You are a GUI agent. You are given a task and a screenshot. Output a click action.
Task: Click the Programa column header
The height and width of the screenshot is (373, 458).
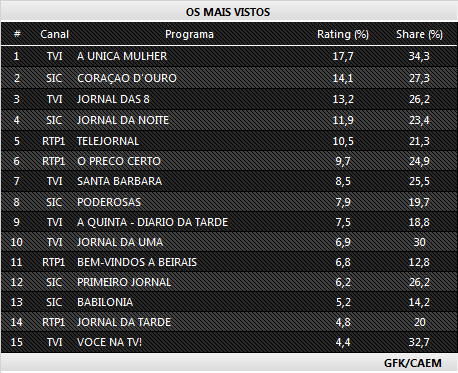pos(189,34)
